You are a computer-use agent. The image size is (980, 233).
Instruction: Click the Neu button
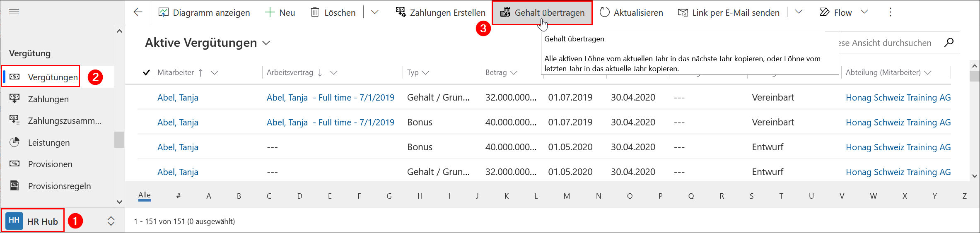280,13
